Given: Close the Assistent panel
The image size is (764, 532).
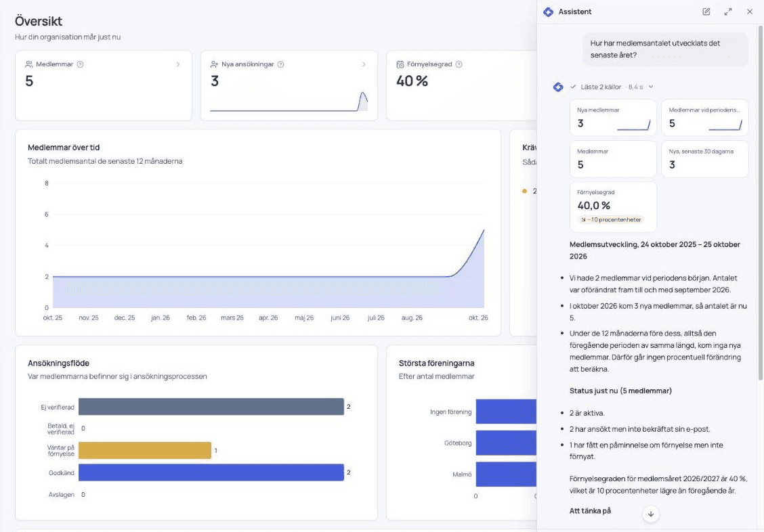Looking at the screenshot, I should click(750, 12).
